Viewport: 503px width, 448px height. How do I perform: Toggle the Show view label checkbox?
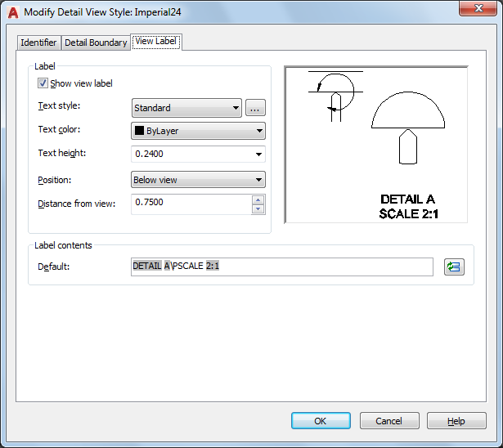[43, 83]
